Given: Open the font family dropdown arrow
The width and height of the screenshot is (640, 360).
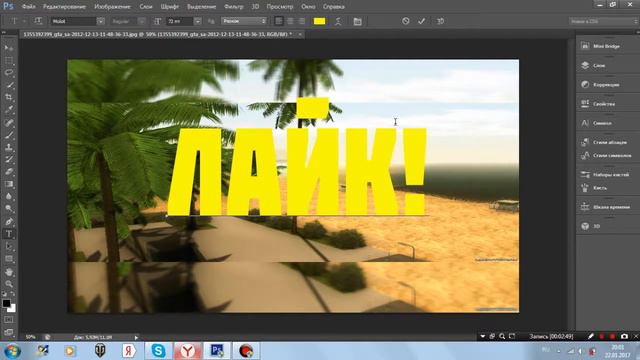Looking at the screenshot, I should [100, 21].
